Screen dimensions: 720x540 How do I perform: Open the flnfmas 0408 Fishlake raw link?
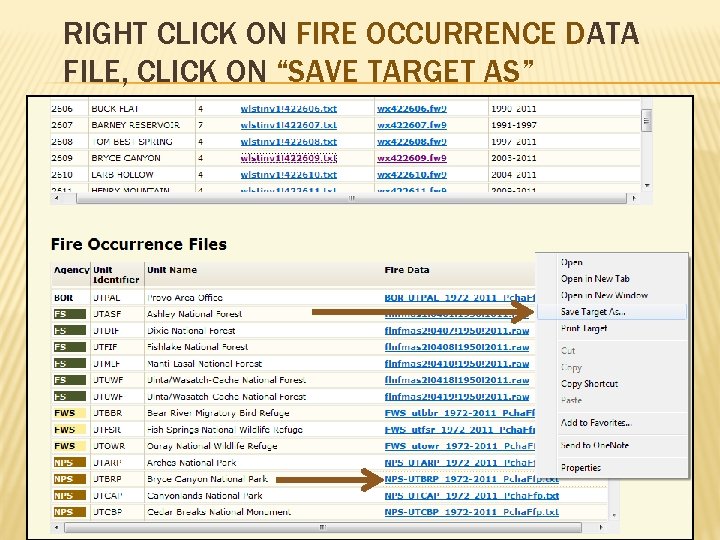coord(457,347)
